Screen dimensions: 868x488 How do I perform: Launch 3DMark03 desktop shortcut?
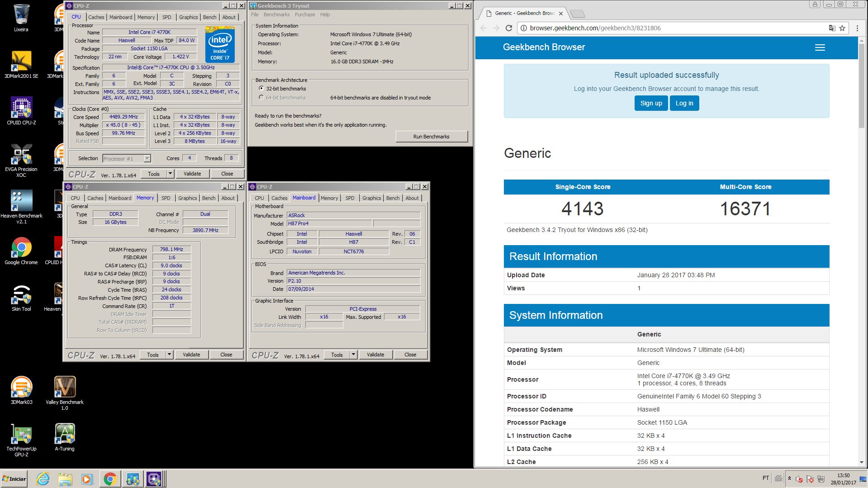point(21,390)
